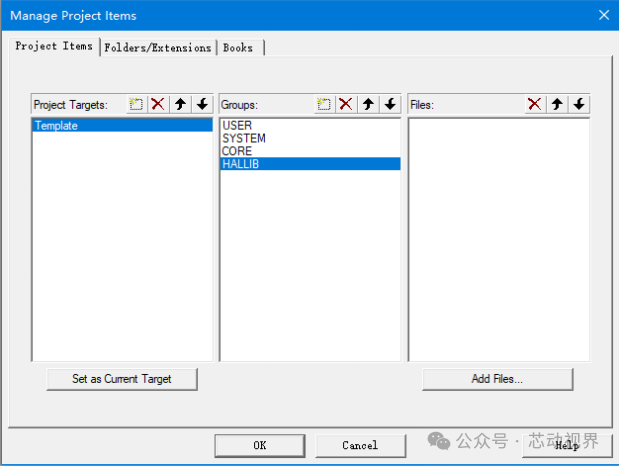Switch to Project Items tab
This screenshot has width=619, height=466.
(54, 46)
